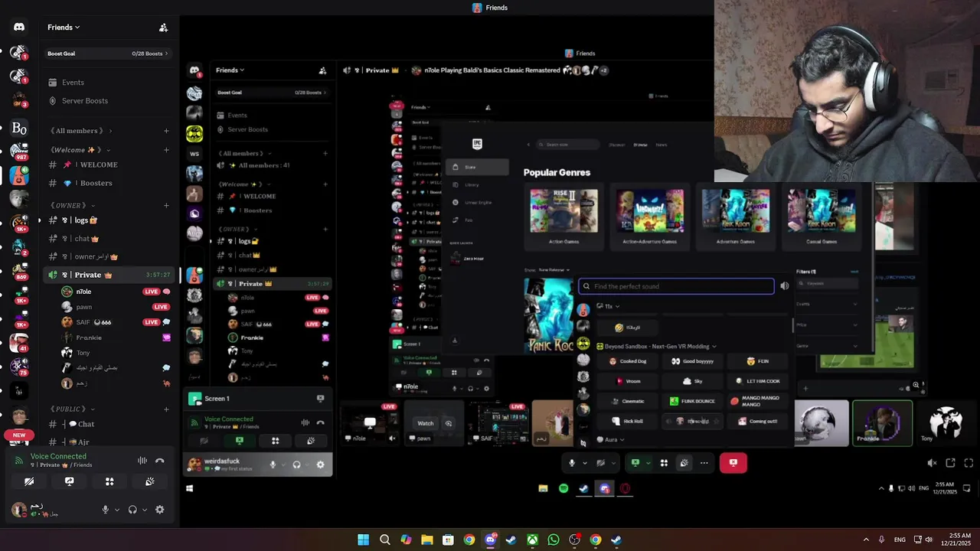Open the Bo server icon in server list
980x551 pixels.
(x=19, y=128)
